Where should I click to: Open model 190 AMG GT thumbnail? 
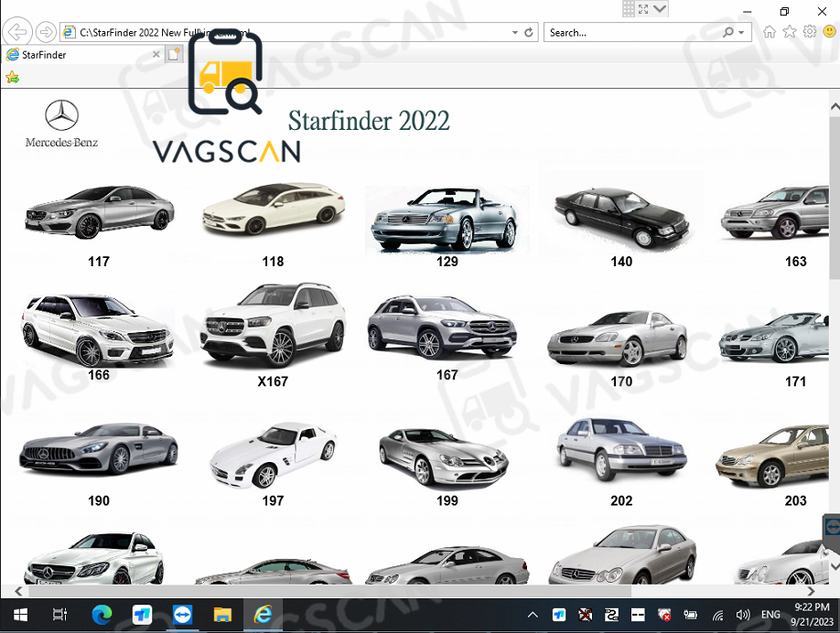pos(98,450)
